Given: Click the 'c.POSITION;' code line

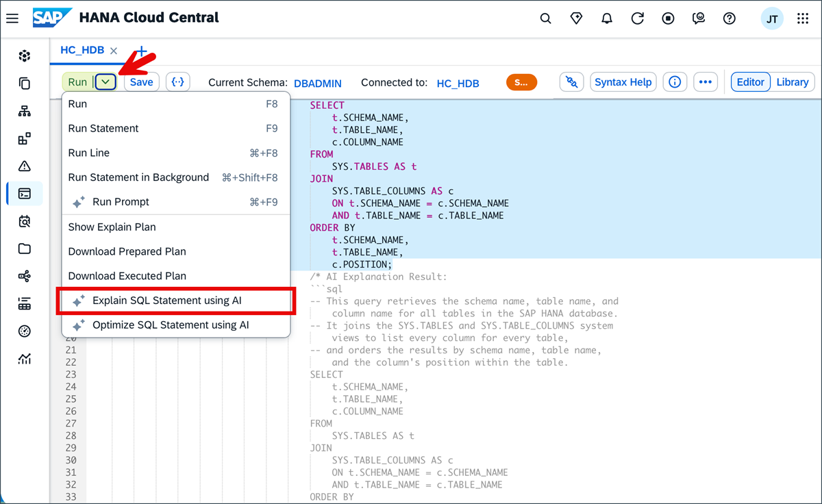Looking at the screenshot, I should coord(362,264).
